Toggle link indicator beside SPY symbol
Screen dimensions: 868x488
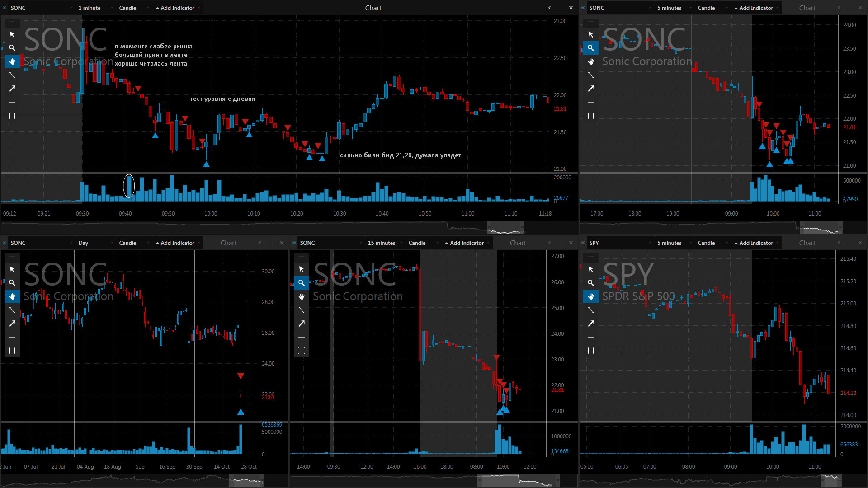coord(583,243)
